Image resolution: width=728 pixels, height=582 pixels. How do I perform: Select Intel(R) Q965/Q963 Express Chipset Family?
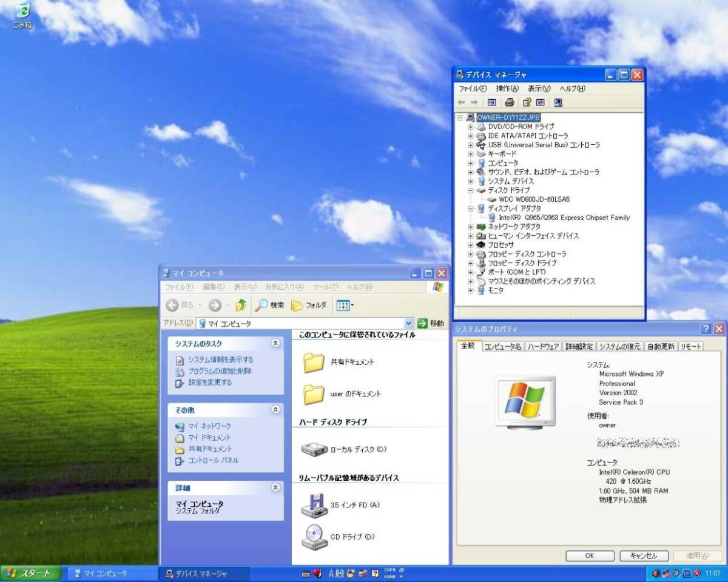[564, 218]
